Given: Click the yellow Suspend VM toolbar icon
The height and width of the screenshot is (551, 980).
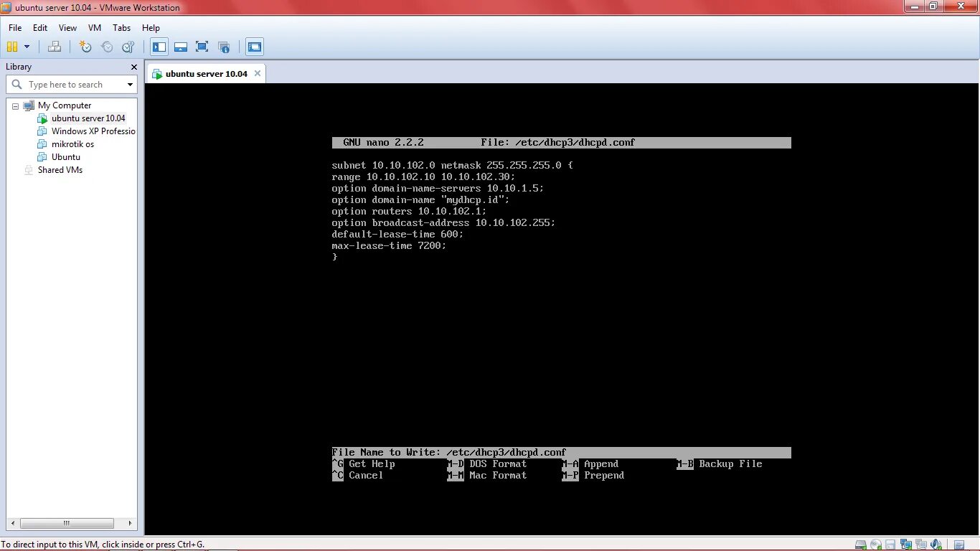Looking at the screenshot, I should [12, 47].
